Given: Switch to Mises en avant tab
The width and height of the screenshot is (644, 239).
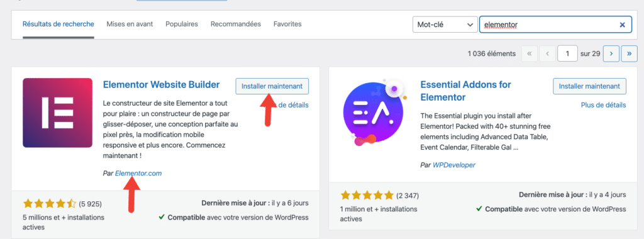Looking at the screenshot, I should point(130,25).
